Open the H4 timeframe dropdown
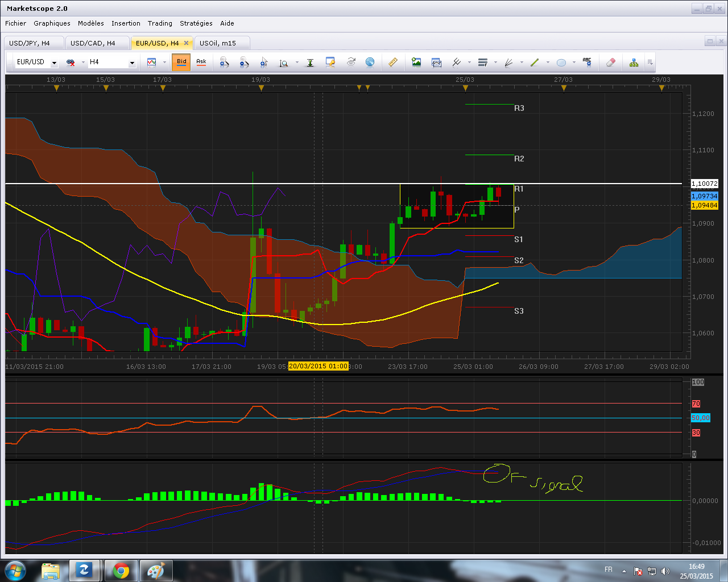The image size is (728, 582). tap(132, 63)
